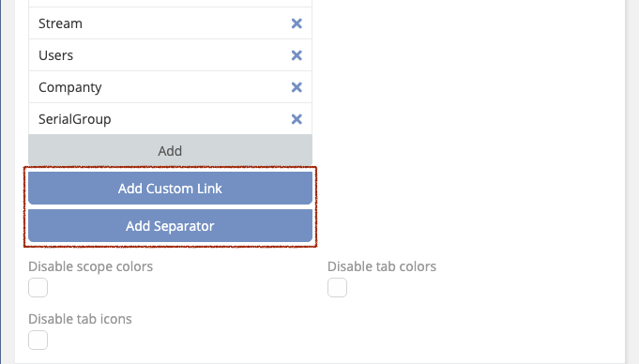Enable the Disable scope colors checkbox
639x364 pixels.
coord(38,288)
